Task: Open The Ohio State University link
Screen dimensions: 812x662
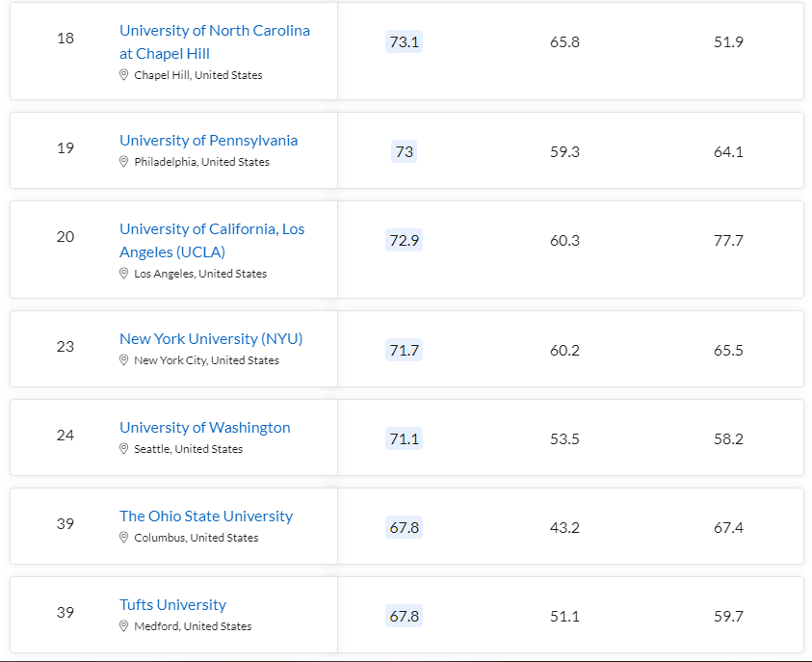Action: tap(205, 516)
